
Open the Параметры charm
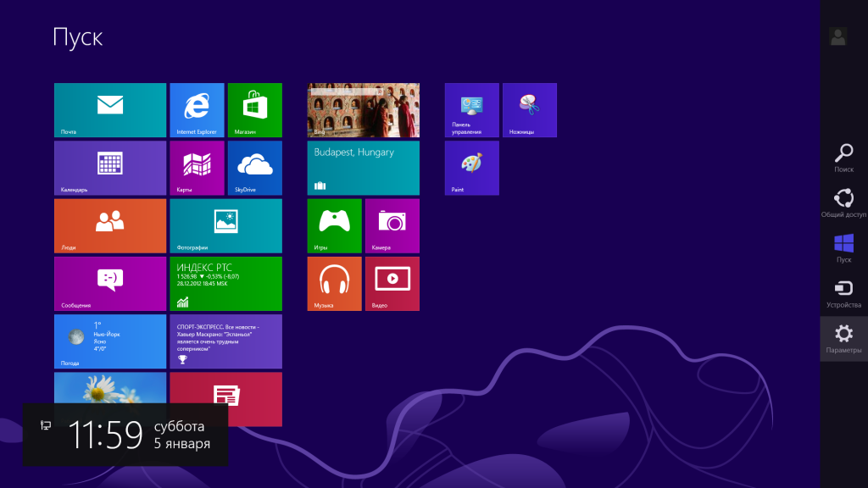(843, 338)
